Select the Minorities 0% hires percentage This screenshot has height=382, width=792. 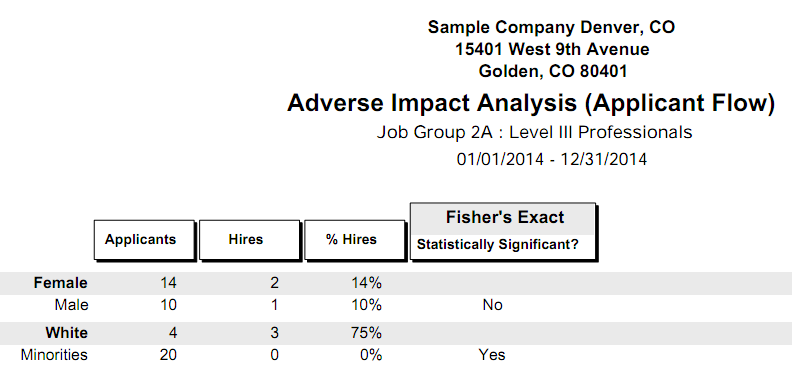click(371, 355)
